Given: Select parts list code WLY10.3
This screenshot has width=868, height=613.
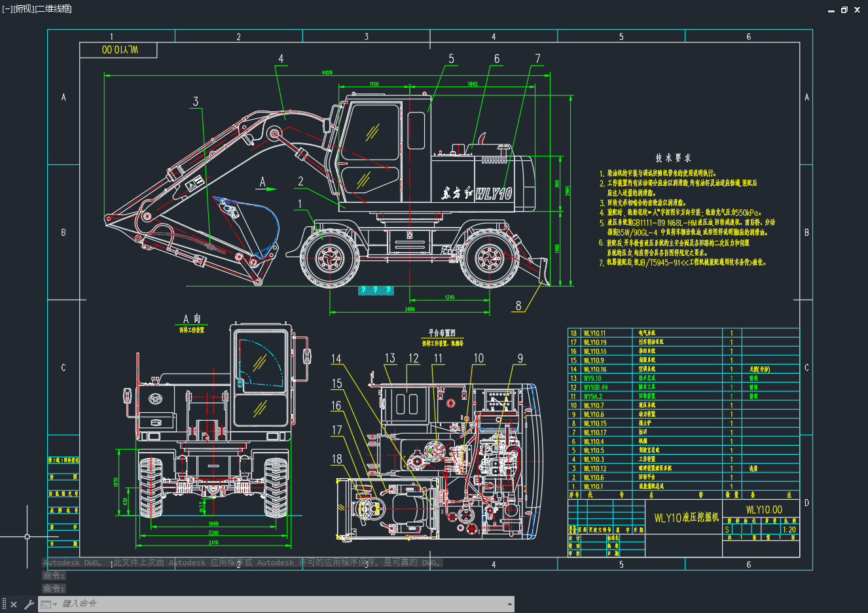Looking at the screenshot, I should click(x=594, y=459).
